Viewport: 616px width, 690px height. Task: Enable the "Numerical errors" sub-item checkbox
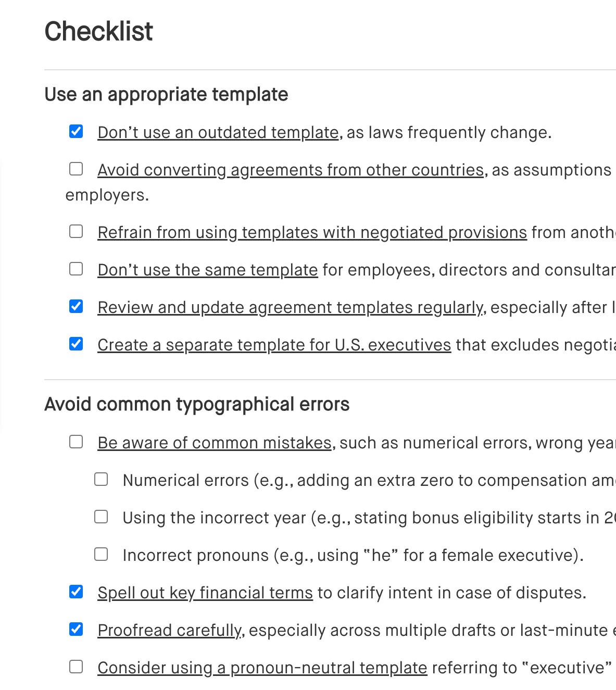pyautogui.click(x=101, y=479)
